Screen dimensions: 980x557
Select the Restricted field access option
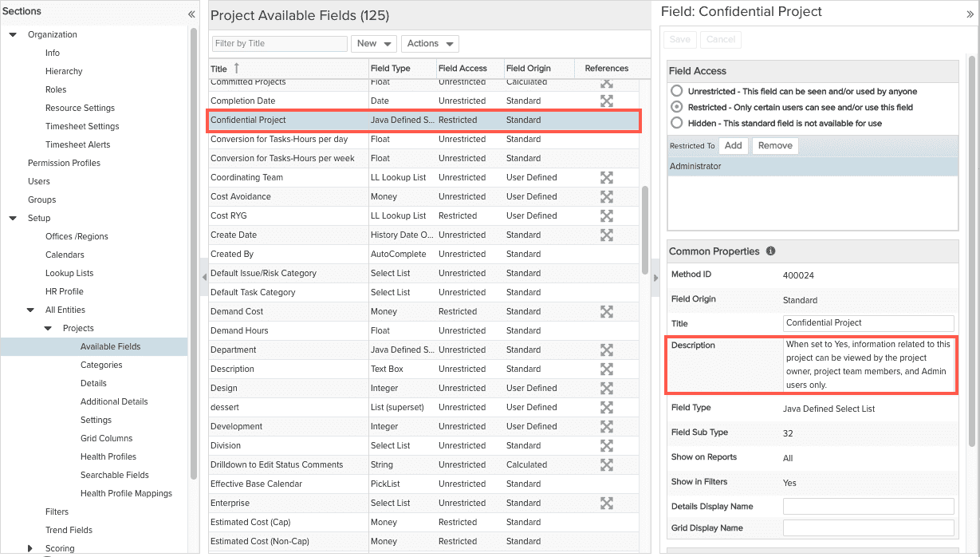tap(677, 108)
